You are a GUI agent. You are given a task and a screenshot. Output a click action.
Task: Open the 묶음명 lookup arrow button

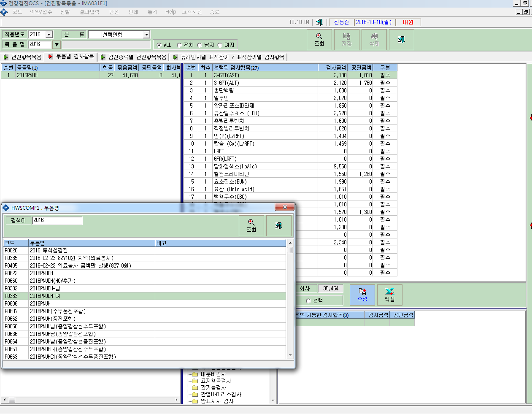pos(57,44)
